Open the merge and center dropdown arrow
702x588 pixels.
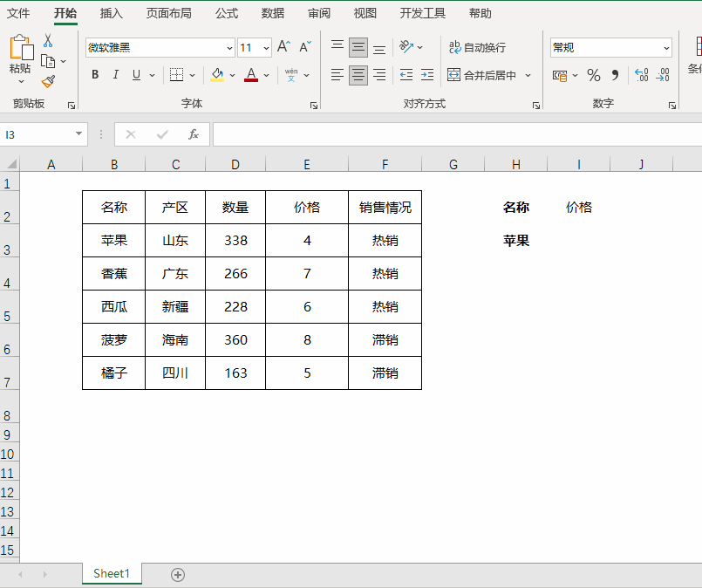pos(528,75)
